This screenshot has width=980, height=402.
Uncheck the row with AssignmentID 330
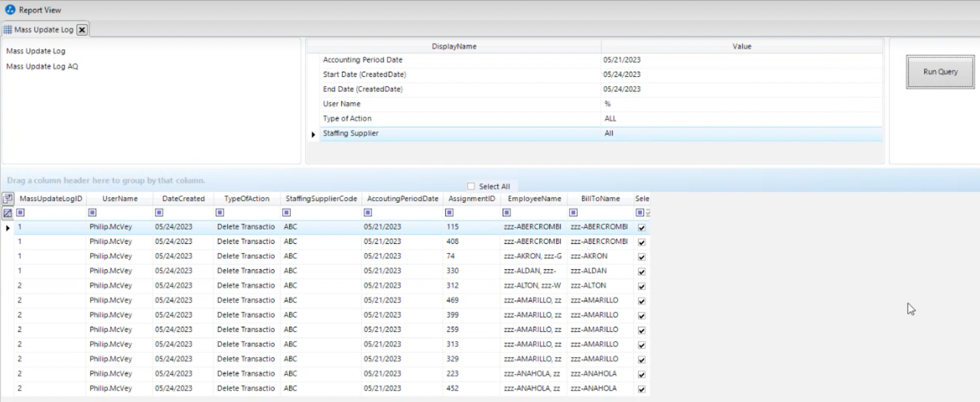point(642,272)
